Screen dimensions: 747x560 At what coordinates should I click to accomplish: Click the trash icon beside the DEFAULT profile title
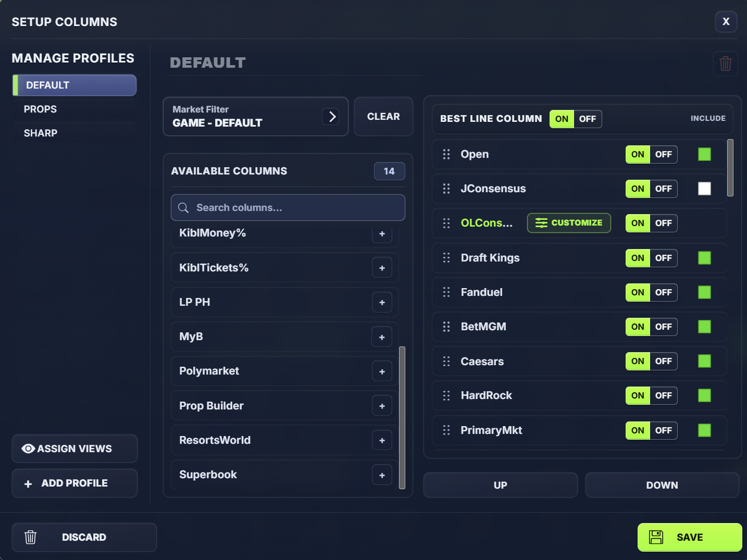tap(725, 64)
